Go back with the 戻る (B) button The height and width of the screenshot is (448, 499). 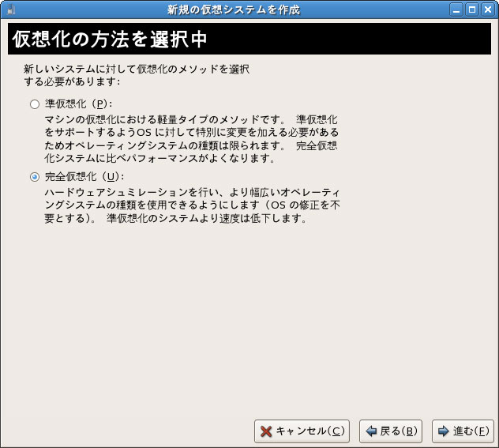coord(391,431)
